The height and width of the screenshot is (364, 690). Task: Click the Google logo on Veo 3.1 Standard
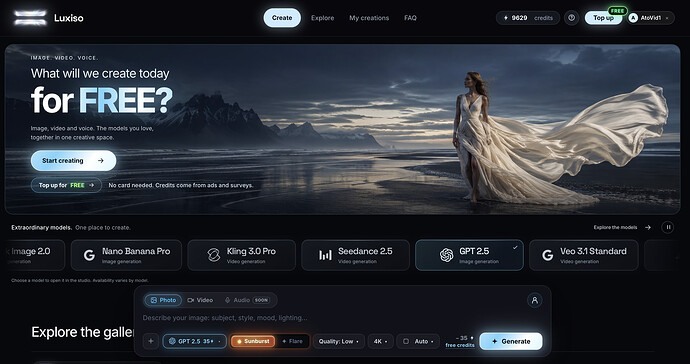click(x=547, y=255)
